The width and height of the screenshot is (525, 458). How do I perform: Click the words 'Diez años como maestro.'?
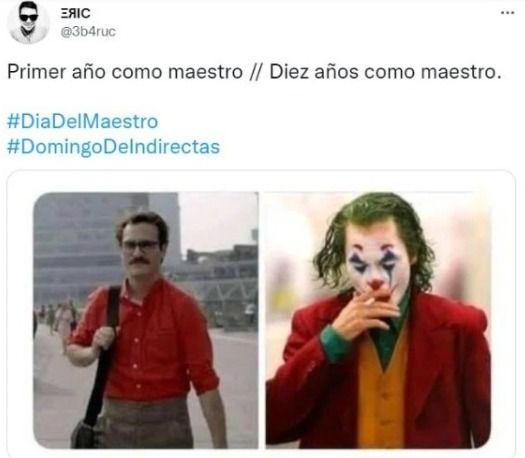click(386, 72)
